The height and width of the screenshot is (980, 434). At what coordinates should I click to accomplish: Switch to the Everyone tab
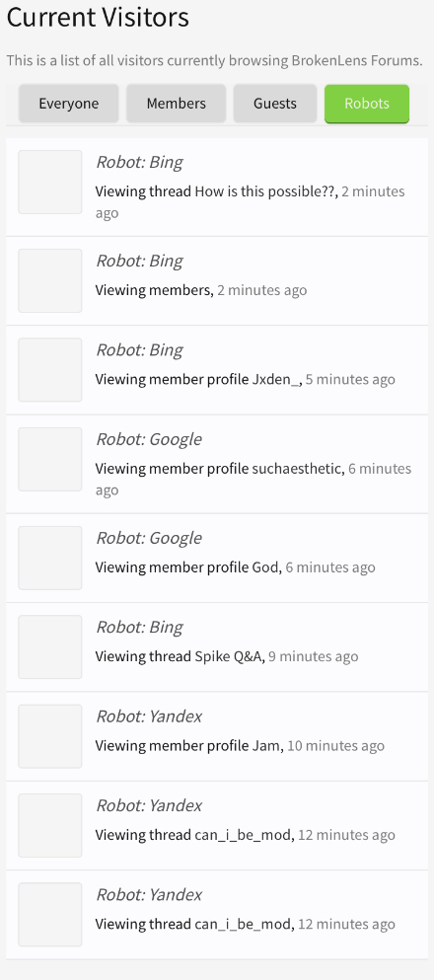tap(69, 104)
